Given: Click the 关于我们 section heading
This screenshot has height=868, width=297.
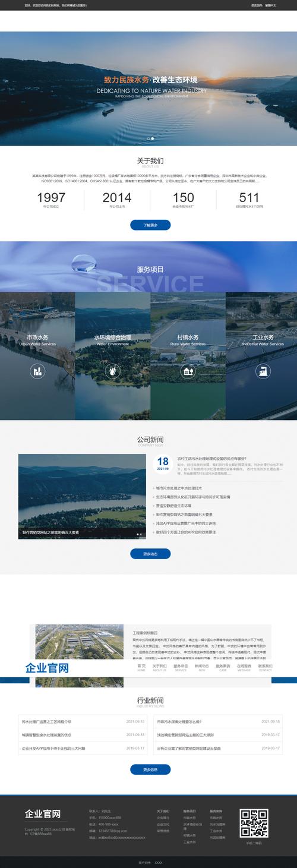Looking at the screenshot, I should (x=150, y=160).
